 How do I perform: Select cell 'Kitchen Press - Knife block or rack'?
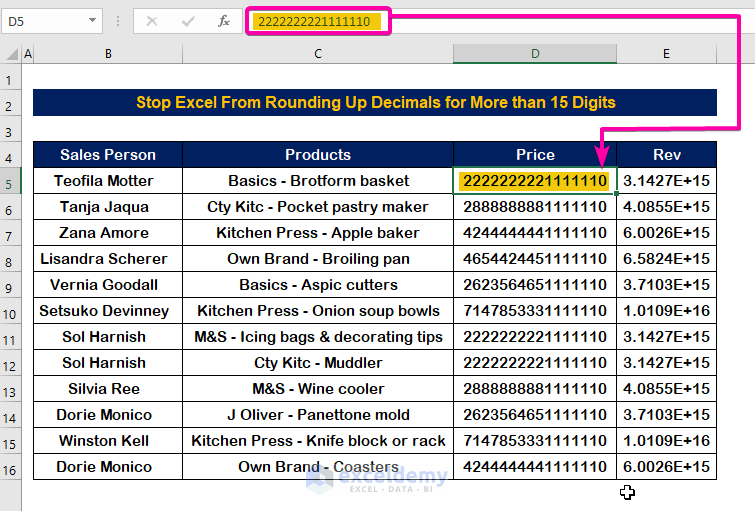coord(318,441)
